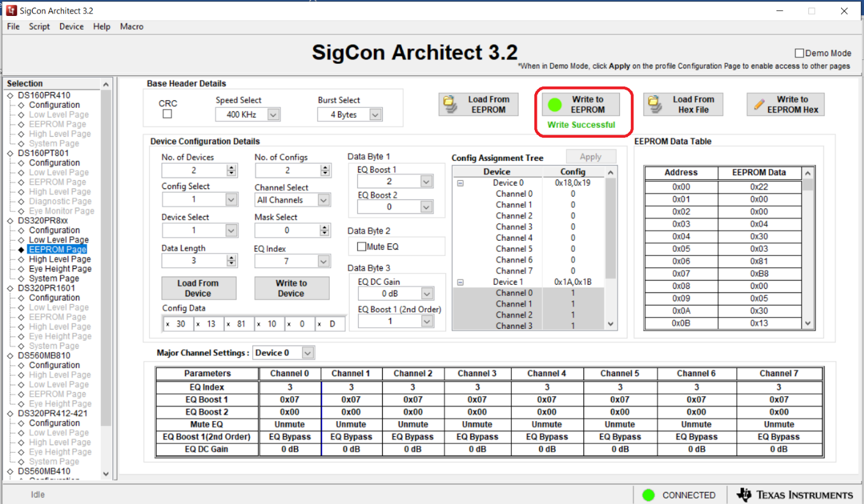Open the Burst Select dropdown
This screenshot has height=504, width=864.
(x=375, y=115)
